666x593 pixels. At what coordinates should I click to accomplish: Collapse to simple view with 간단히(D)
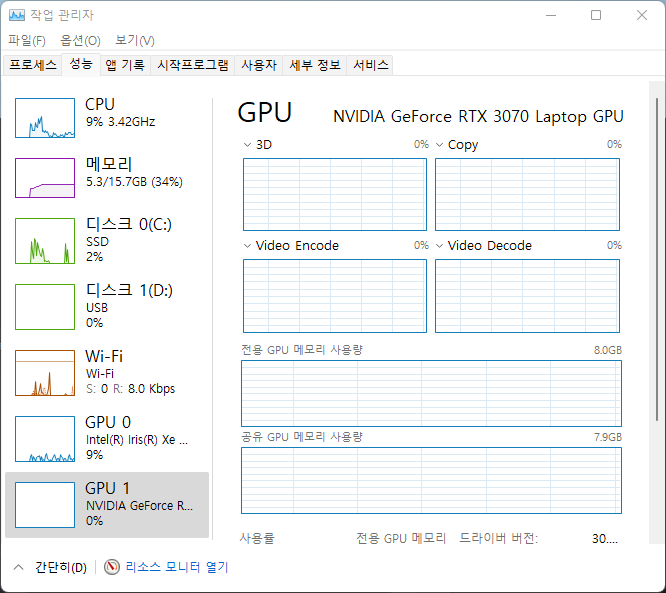[x=50, y=567]
